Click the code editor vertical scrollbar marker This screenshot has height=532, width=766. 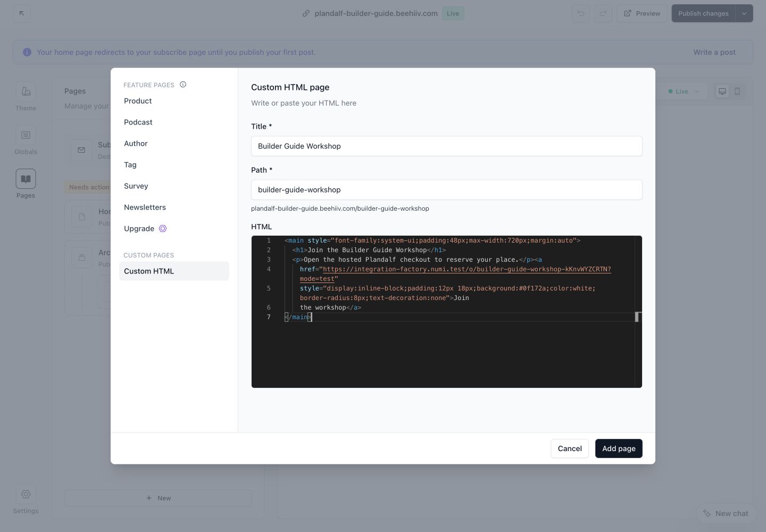coord(637,317)
